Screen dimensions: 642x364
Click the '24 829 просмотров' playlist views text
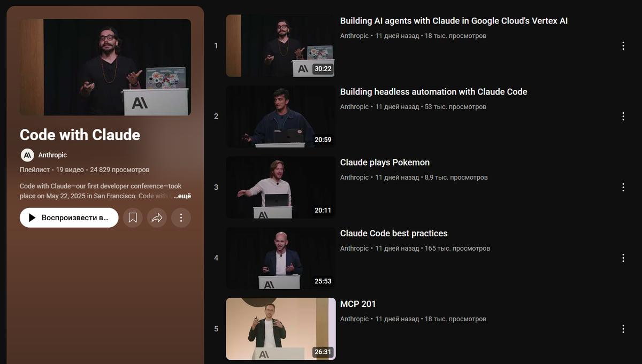click(120, 169)
